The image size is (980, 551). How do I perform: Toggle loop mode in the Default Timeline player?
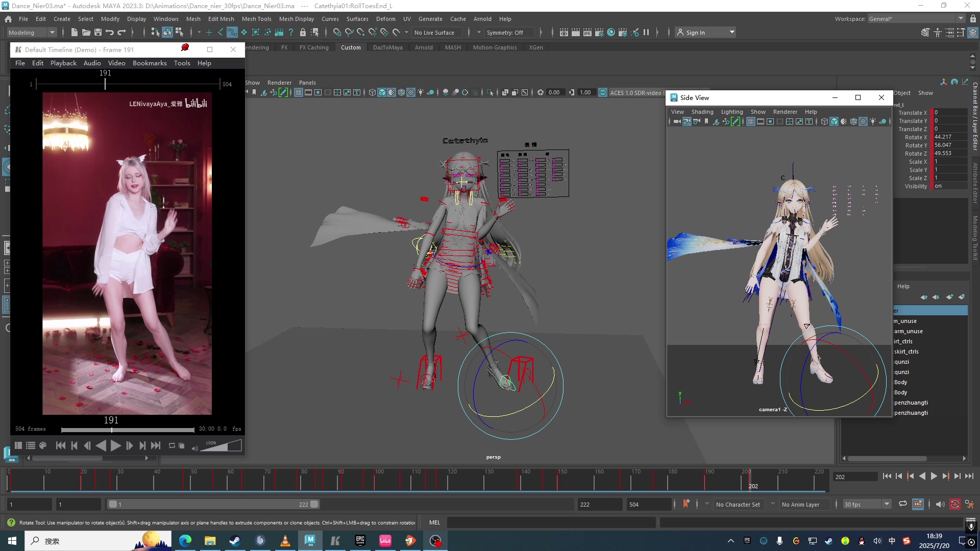click(x=172, y=445)
